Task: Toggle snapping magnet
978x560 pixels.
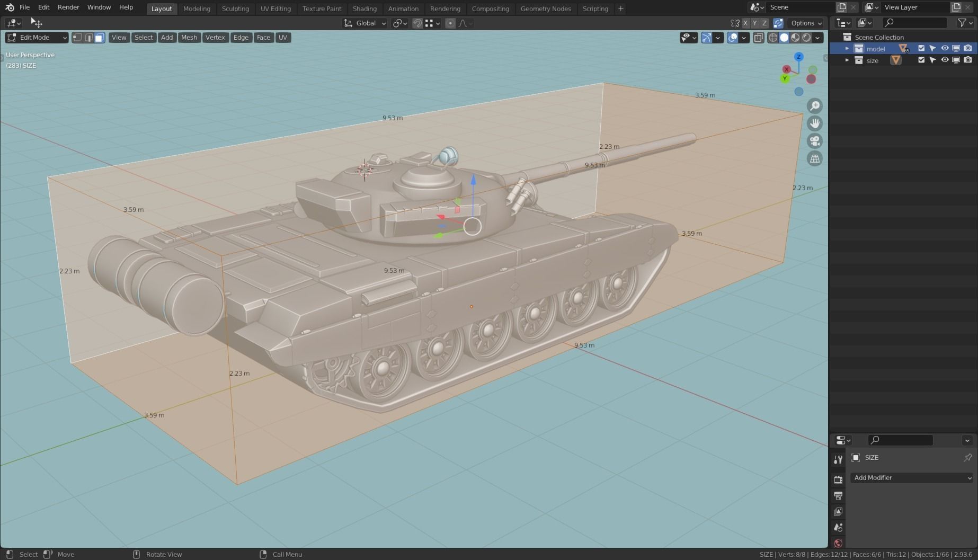Action: [417, 23]
